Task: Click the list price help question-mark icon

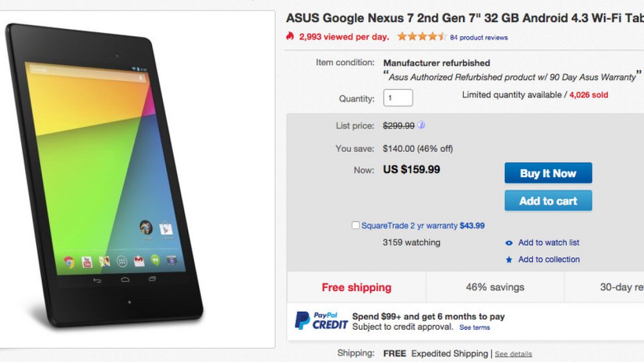Action: click(x=421, y=125)
